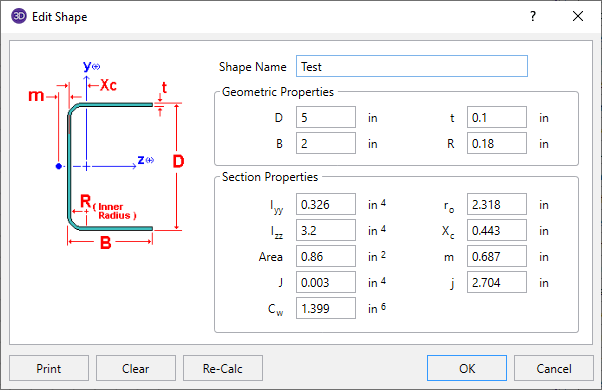Screen dimensions: 602x390
Task: Click the blue shear center dot in diagram
Action: point(58,166)
